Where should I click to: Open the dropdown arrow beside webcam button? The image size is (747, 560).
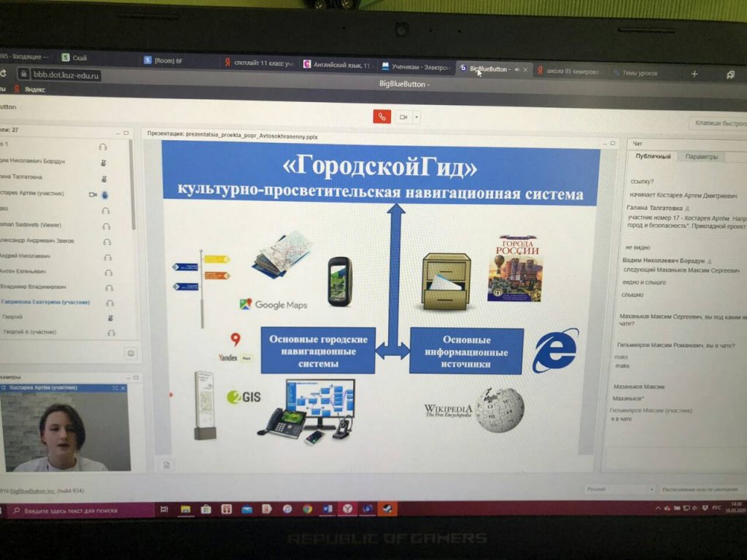417,117
